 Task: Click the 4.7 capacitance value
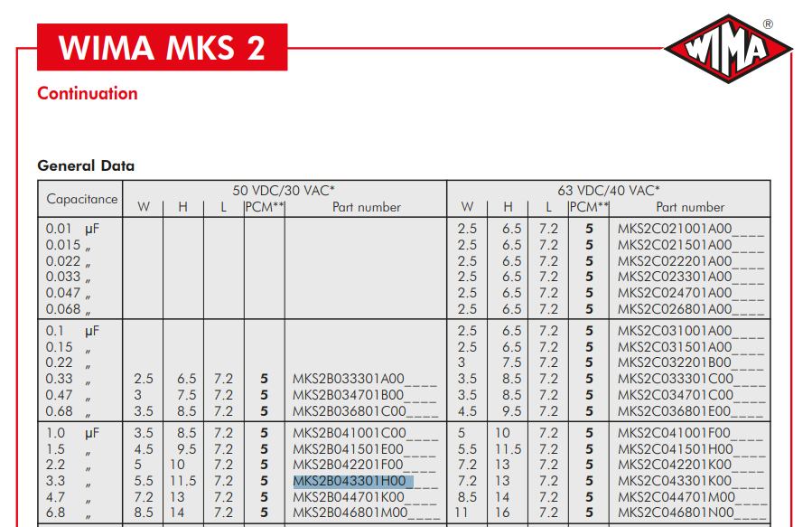pyautogui.click(x=55, y=497)
